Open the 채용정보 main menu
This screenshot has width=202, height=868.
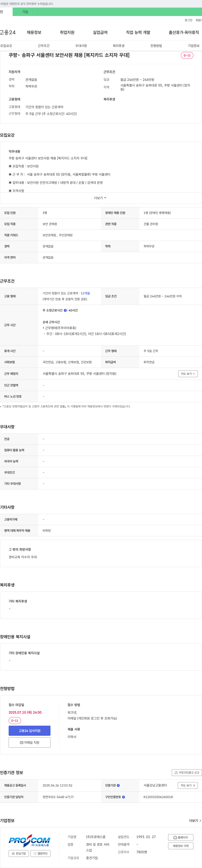[34, 32]
